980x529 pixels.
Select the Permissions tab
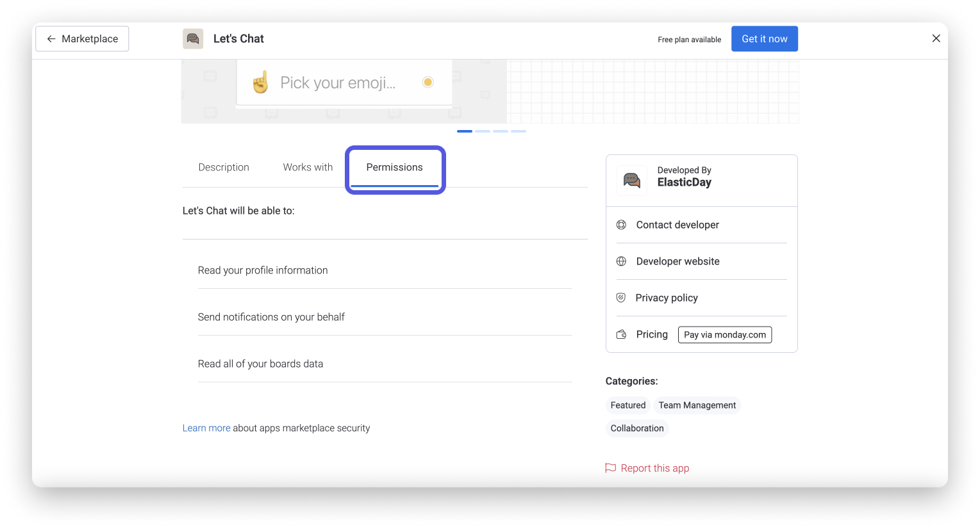[395, 167]
